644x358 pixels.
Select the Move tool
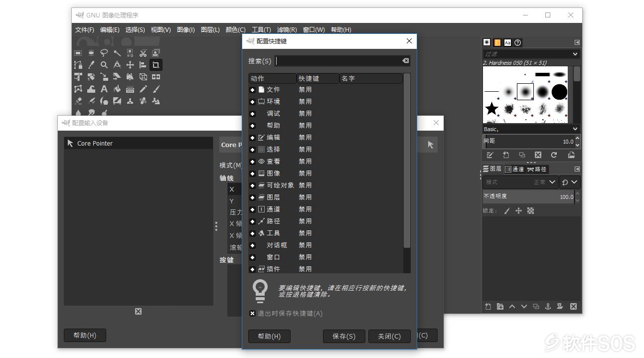pos(130,65)
